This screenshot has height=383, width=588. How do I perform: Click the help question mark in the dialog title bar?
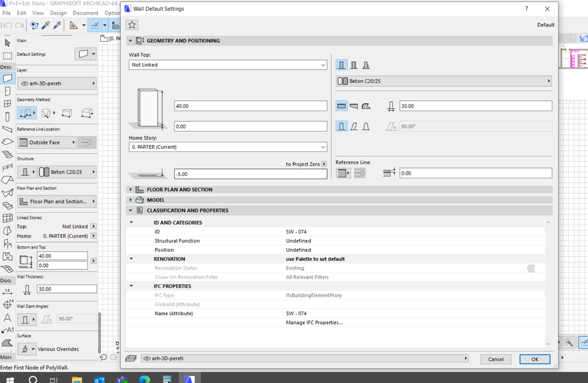pos(527,9)
